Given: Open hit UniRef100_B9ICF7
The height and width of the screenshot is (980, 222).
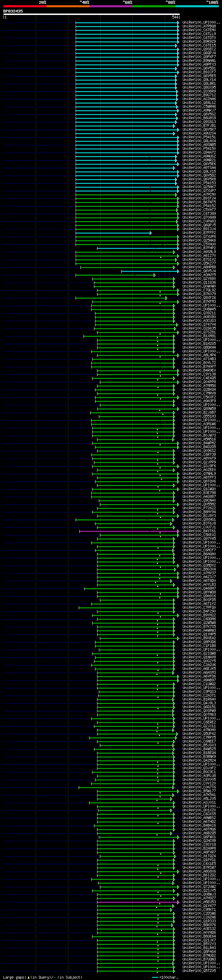Looking at the screenshot, I should (199, 72).
